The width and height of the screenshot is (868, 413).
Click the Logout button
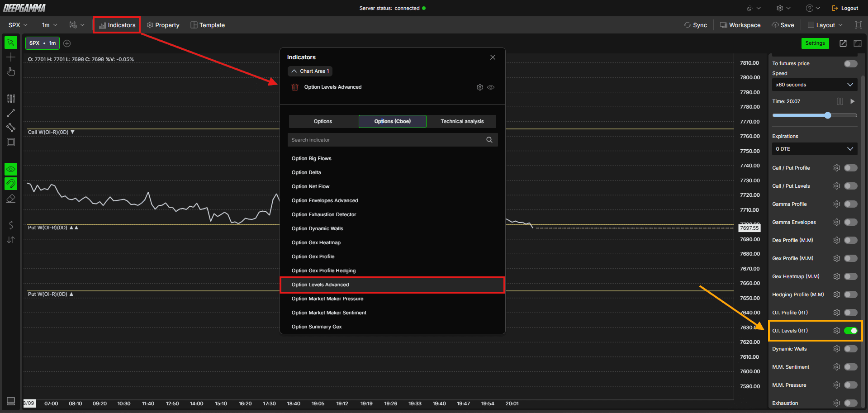(x=845, y=8)
